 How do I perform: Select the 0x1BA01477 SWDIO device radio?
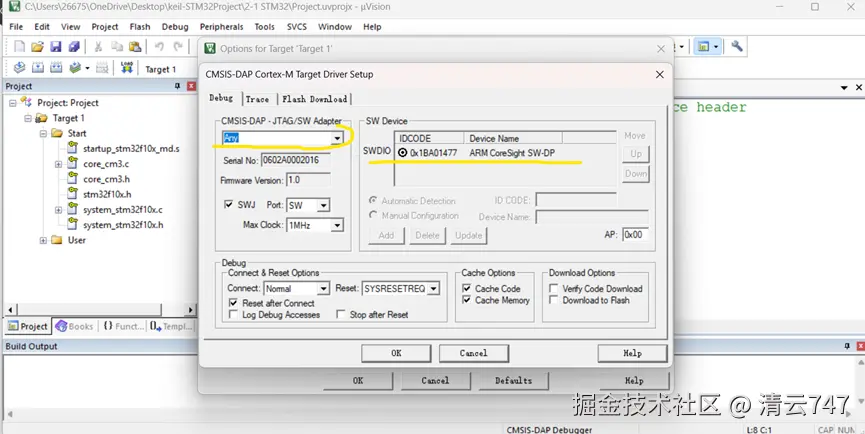[403, 153]
